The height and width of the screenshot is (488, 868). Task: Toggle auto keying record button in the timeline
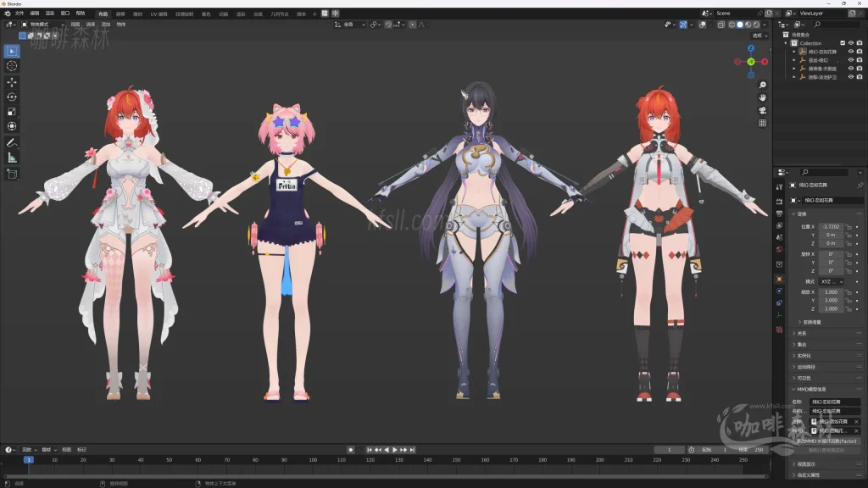[350, 450]
